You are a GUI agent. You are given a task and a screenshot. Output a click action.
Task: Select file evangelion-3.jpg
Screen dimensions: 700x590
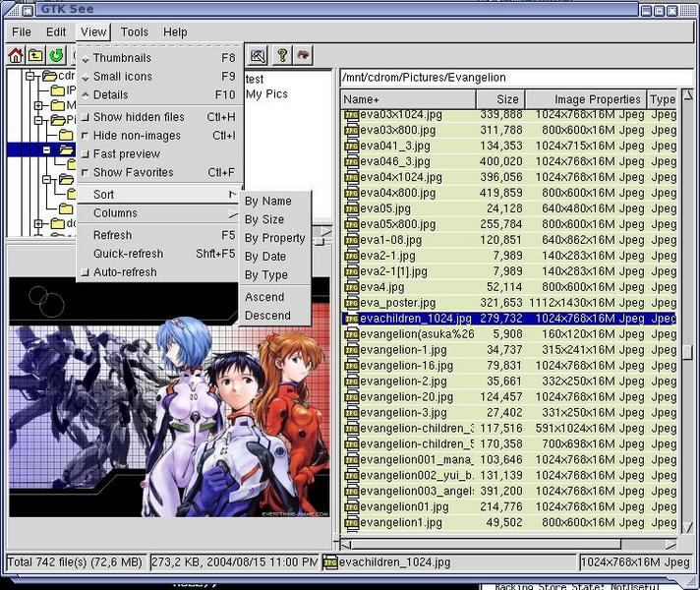point(509,413)
